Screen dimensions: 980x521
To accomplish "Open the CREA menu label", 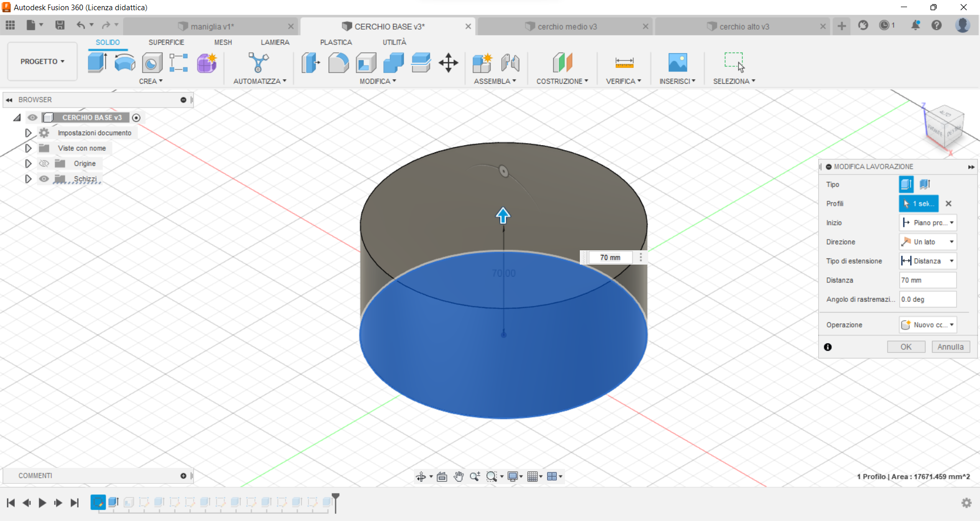I will pyautogui.click(x=151, y=81).
